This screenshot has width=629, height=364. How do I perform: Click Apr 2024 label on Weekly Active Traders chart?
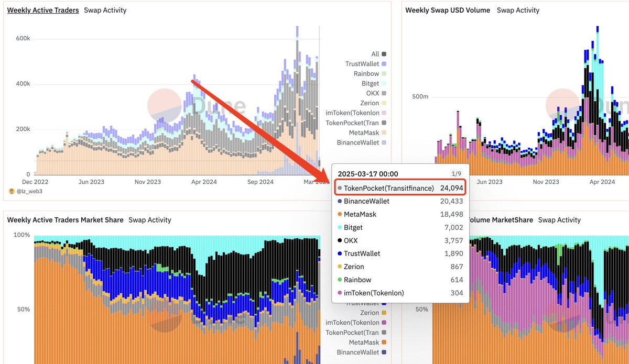[x=204, y=182]
